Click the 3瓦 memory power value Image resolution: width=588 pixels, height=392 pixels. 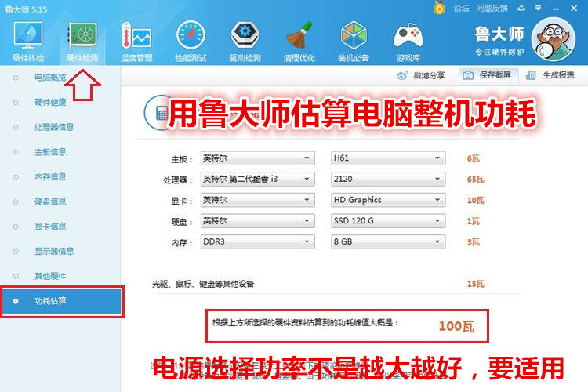pyautogui.click(x=473, y=242)
